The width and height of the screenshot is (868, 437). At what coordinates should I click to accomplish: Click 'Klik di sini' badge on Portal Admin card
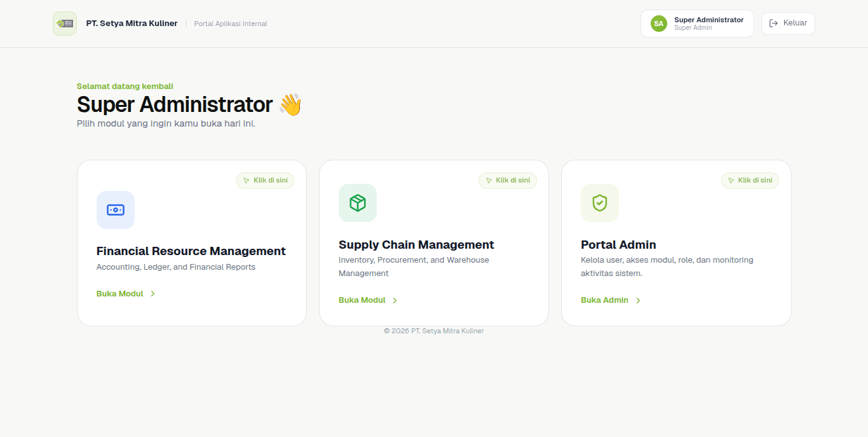(750, 181)
